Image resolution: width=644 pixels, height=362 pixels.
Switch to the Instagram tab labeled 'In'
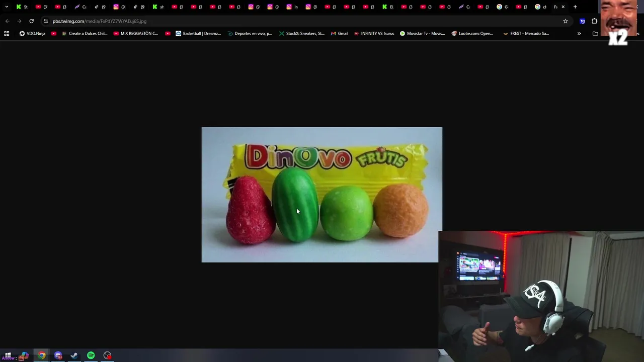(292, 7)
